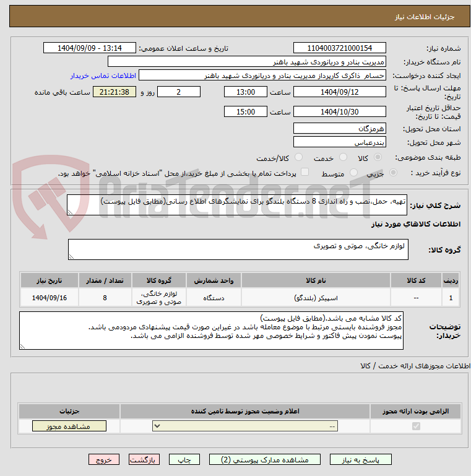Click the validity time field 15:00
Viewport: 471px width, 476px height.
[x=246, y=111]
